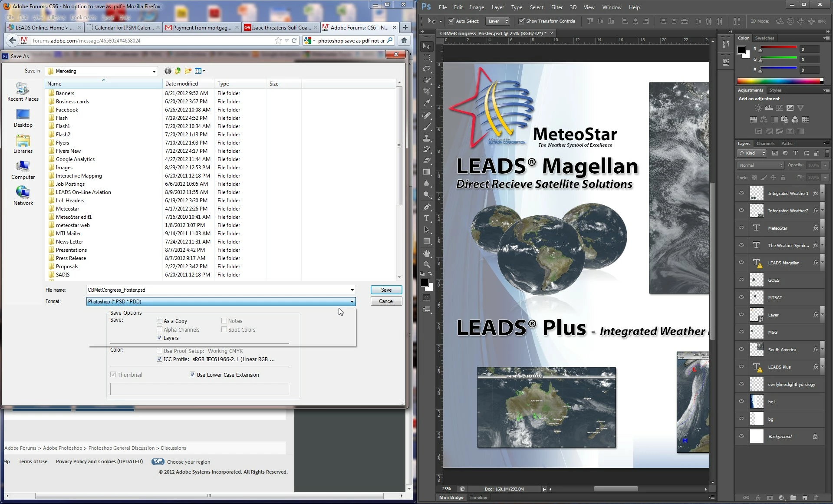Viewport: 833px width, 504px height.
Task: Switch to the Swatches tab
Action: point(764,38)
